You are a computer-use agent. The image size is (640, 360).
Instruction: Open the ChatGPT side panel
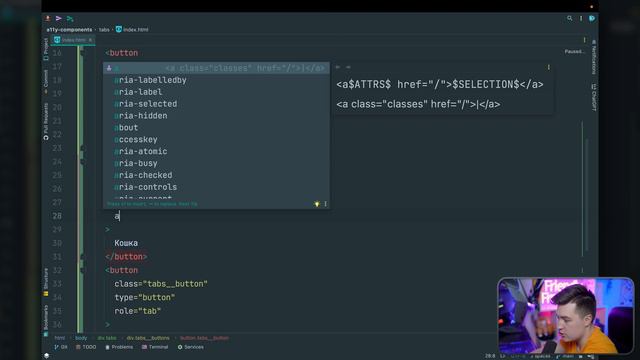pyautogui.click(x=593, y=97)
